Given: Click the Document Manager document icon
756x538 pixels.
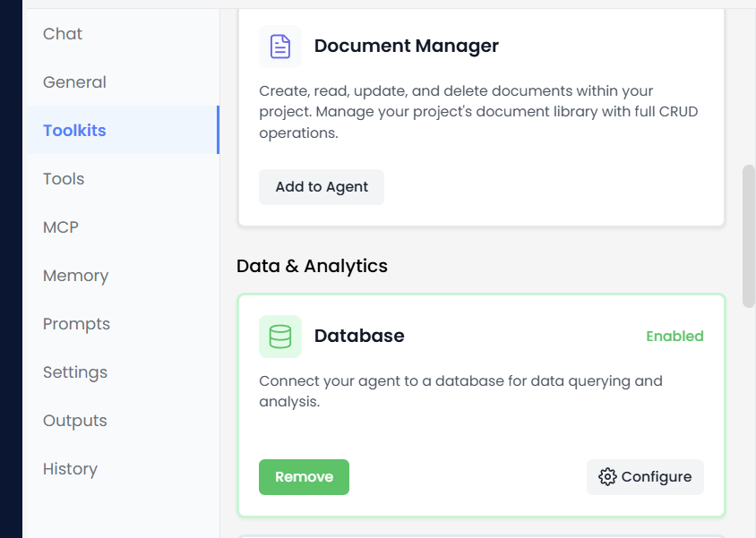Looking at the screenshot, I should (279, 46).
